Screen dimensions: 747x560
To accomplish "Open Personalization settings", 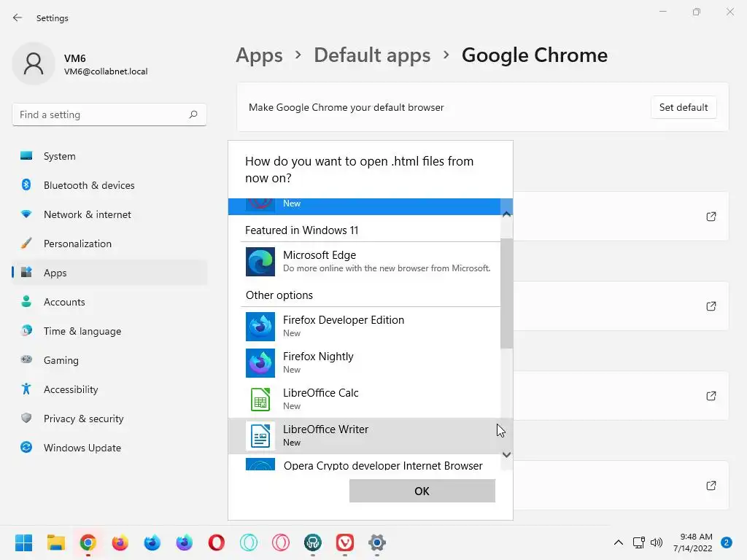I will pyautogui.click(x=109, y=244).
